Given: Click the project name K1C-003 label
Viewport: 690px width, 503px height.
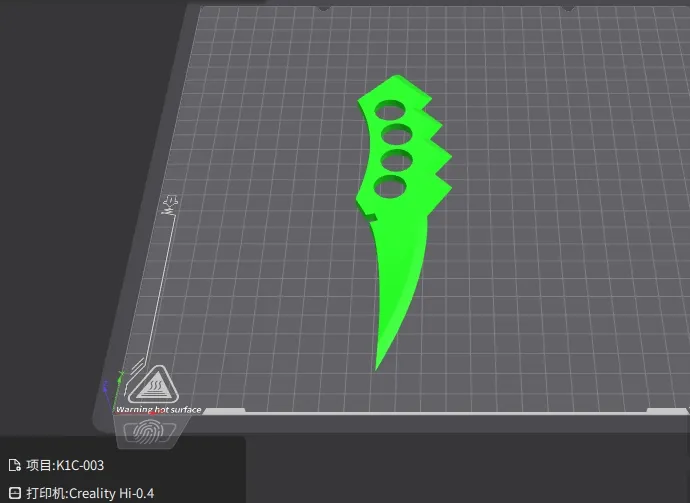Looking at the screenshot, I should coord(65,465).
